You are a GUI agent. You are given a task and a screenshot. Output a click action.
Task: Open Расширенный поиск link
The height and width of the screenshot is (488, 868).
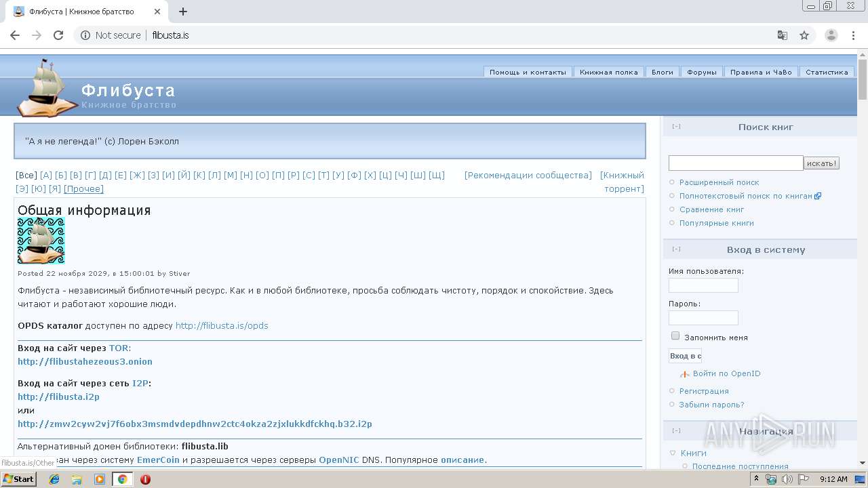(719, 182)
